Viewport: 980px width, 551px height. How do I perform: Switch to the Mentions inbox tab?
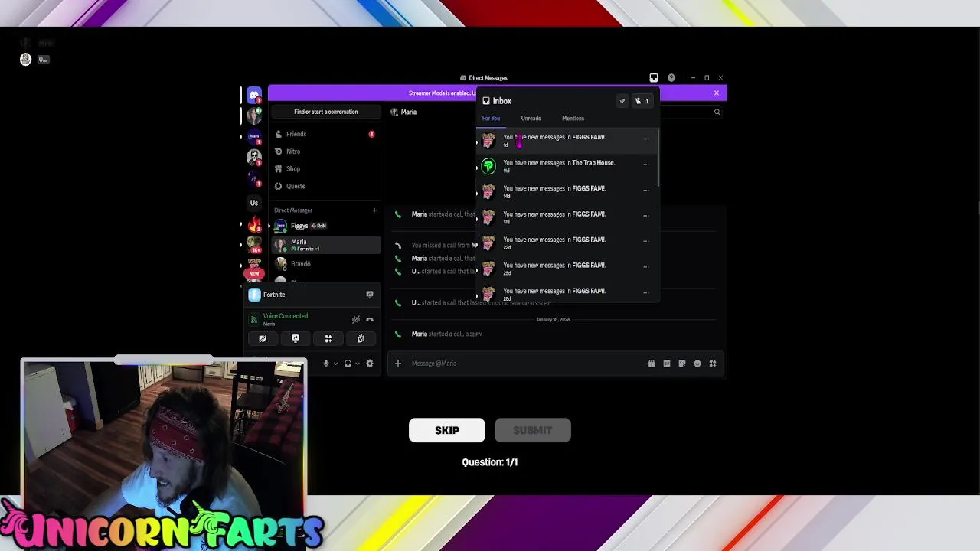(573, 119)
